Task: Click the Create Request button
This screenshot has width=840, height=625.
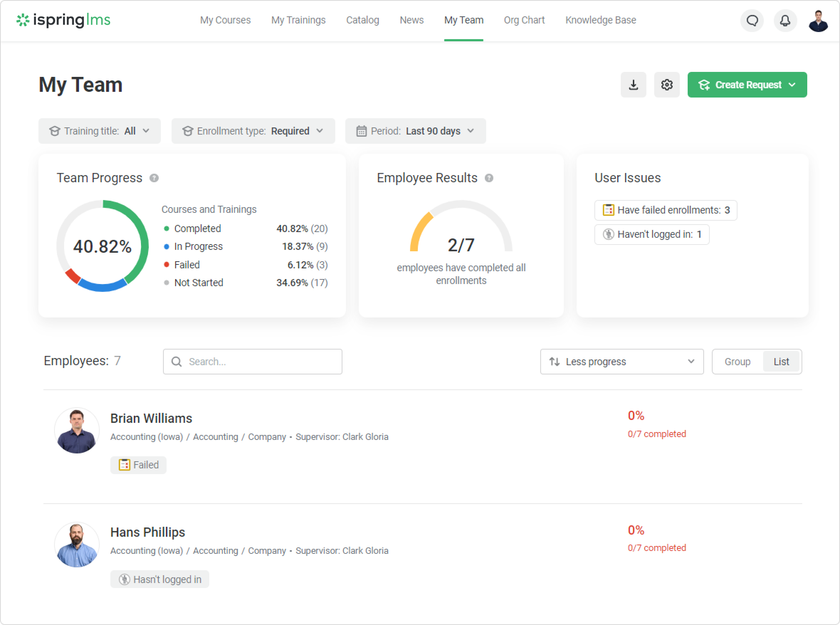Action: [747, 85]
